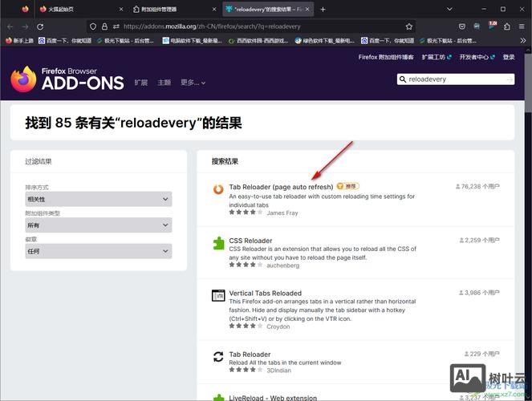Image resolution: width=532 pixels, height=401 pixels.
Task: Close the 附加组件管理器 tab
Action: pos(214,10)
